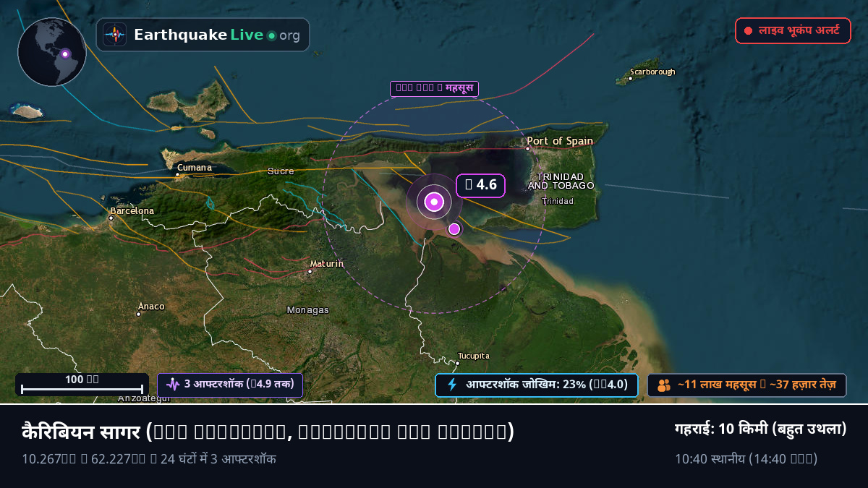Select the Port of Spain city label
This screenshot has width=868, height=488.
(560, 141)
